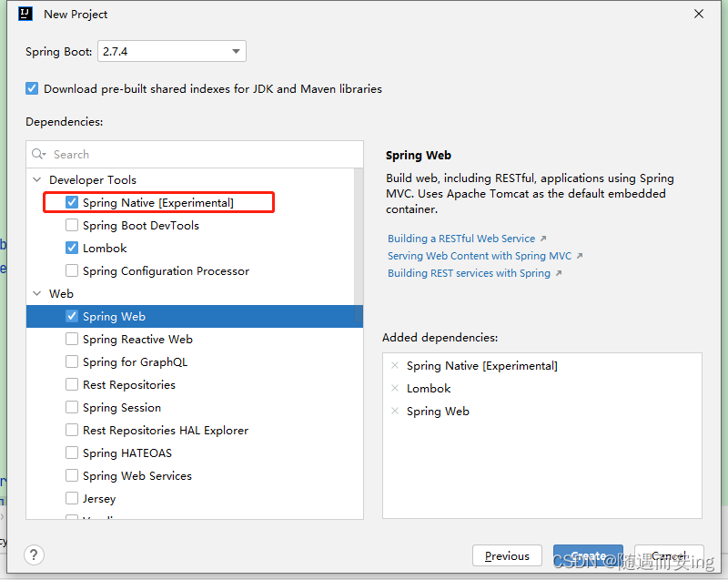Check Spring Web Services

click(x=72, y=475)
